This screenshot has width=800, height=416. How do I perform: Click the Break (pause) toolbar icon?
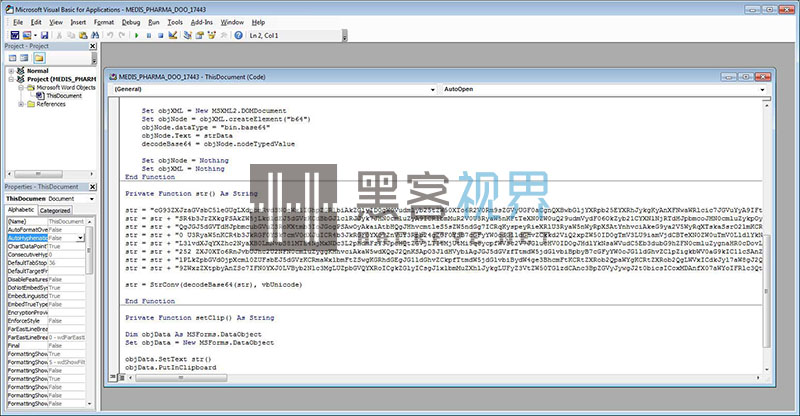point(148,35)
